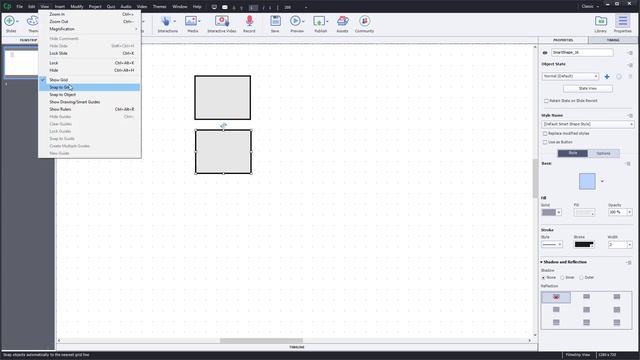Image resolution: width=640 pixels, height=360 pixels.
Task: Open the Default Smart Shape Style dropdown
Action: (x=588, y=124)
